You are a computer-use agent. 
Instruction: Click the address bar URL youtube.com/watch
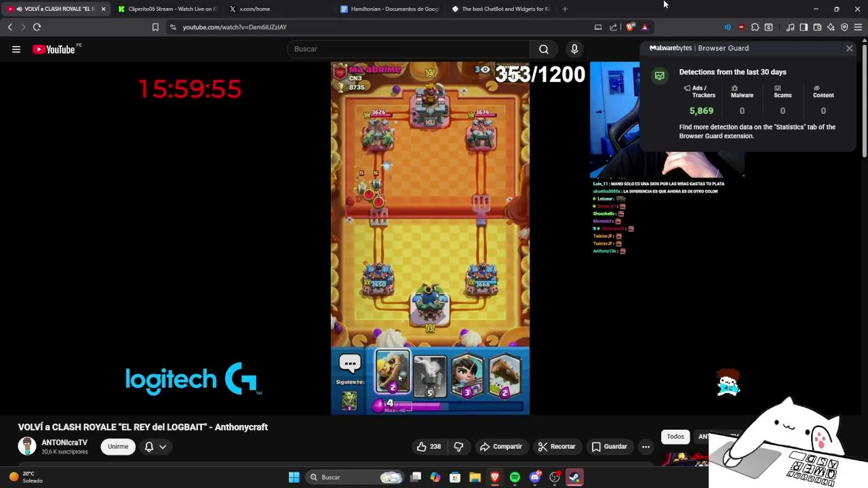coord(235,27)
